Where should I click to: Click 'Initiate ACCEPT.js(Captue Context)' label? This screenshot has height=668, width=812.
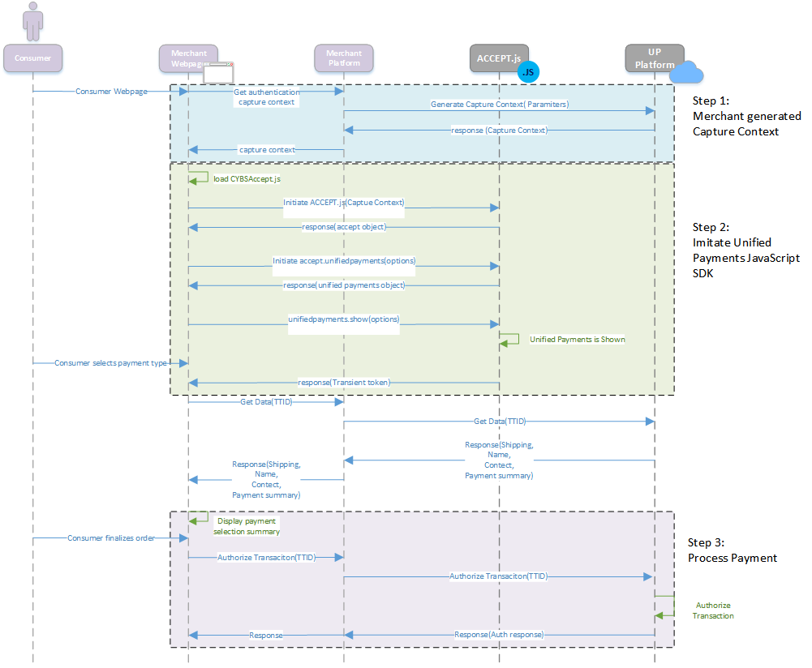(x=344, y=203)
